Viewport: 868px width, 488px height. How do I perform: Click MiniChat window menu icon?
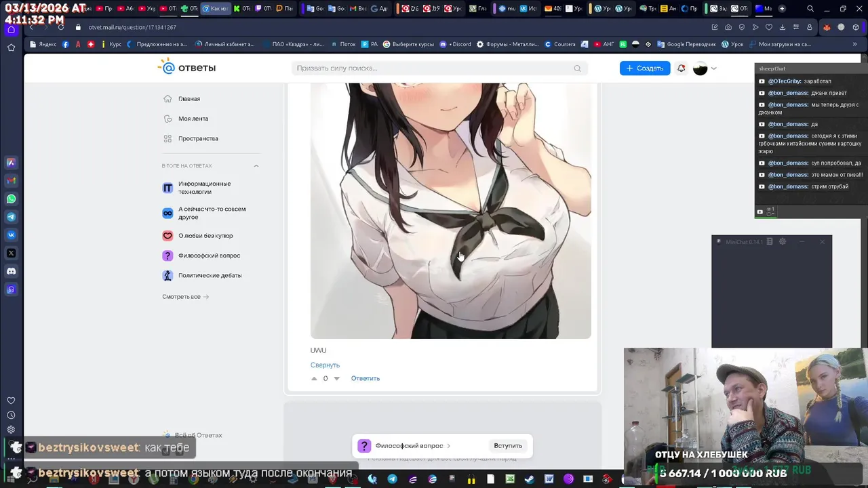pos(770,242)
